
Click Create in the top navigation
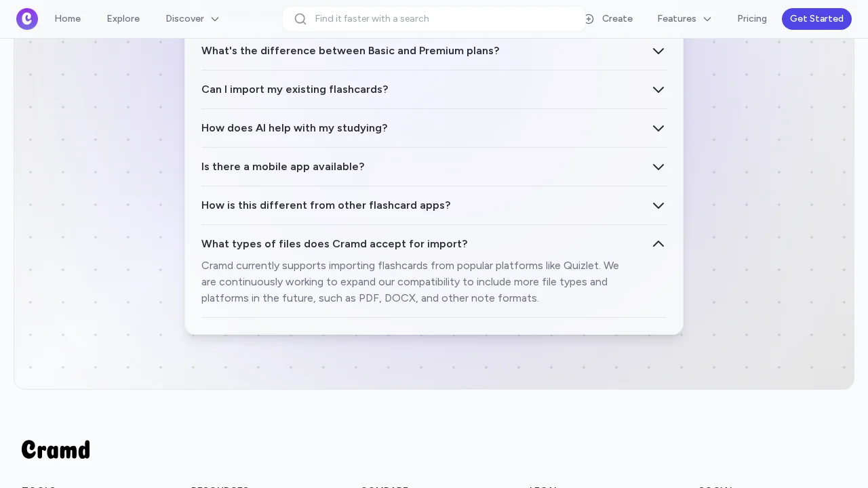pos(617,19)
